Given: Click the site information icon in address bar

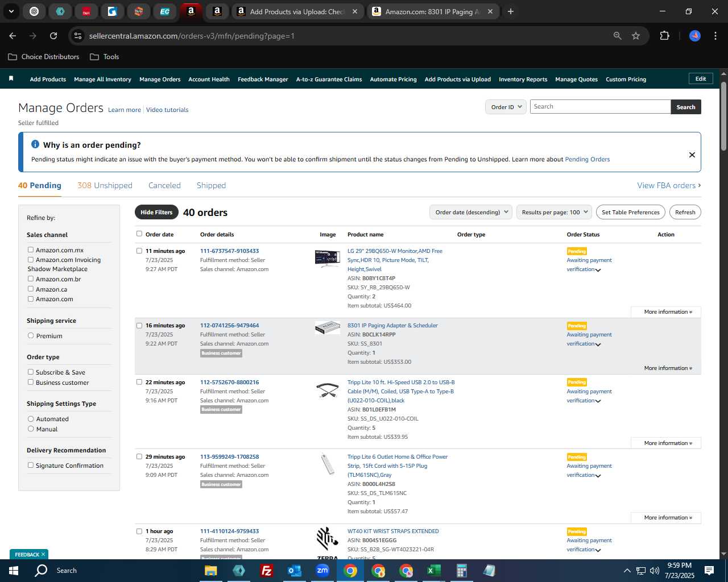Looking at the screenshot, I should pos(78,36).
